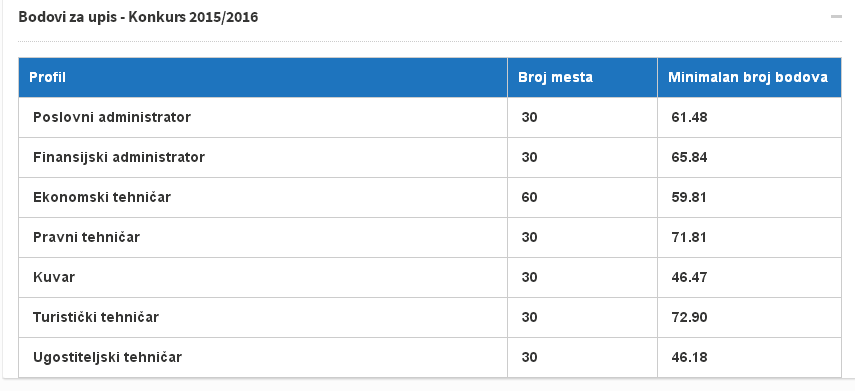Select the Pravni tehničar row
The image size is (855, 391).
point(430,237)
